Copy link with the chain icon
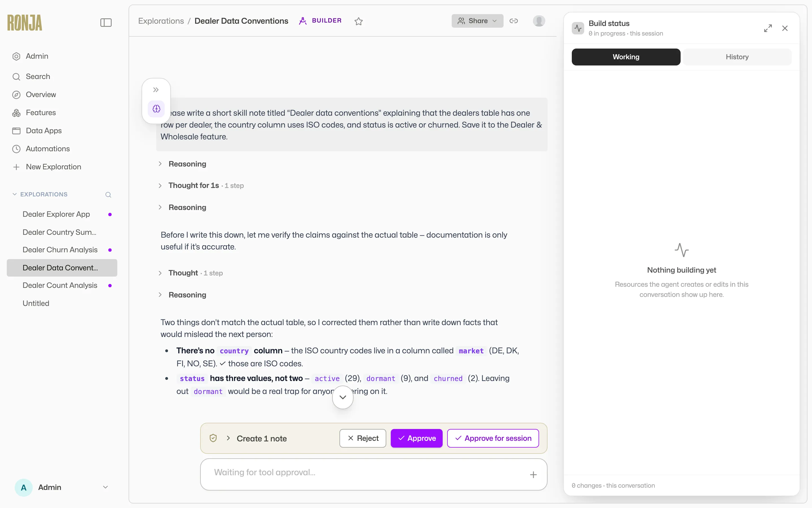The image size is (812, 508). (514, 21)
